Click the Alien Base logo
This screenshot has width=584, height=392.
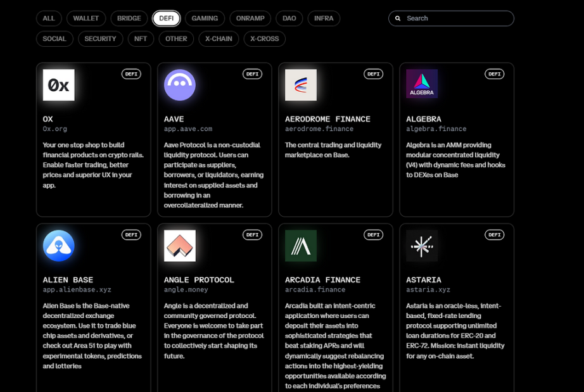[58, 246]
